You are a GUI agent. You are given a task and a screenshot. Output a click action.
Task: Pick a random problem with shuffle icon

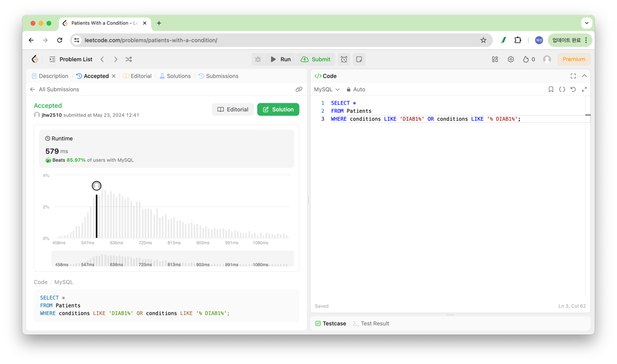128,59
